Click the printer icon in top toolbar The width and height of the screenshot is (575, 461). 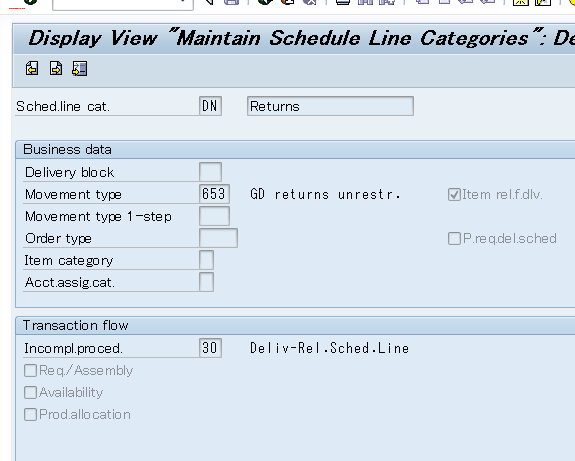click(x=343, y=2)
